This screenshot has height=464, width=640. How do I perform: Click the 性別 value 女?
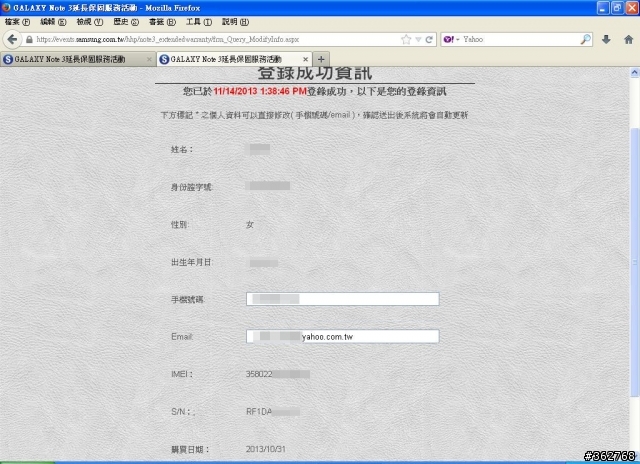pyautogui.click(x=250, y=224)
